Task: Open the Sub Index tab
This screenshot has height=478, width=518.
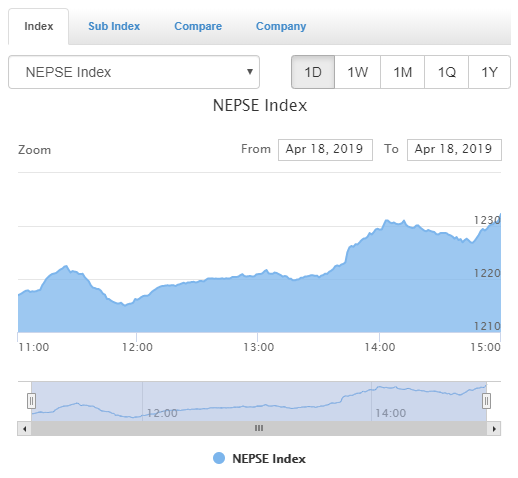Action: (x=114, y=26)
